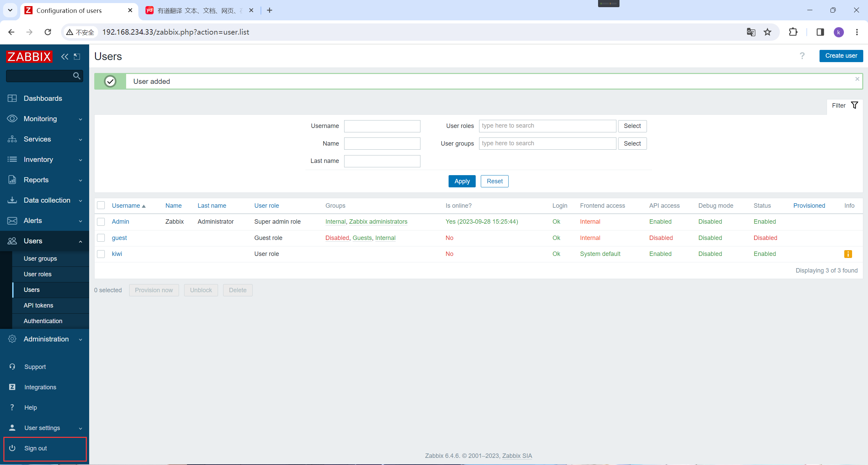The height and width of the screenshot is (465, 868).
Task: Collapse the Zabbix sidebar with double-chevron icon
Action: click(x=65, y=57)
